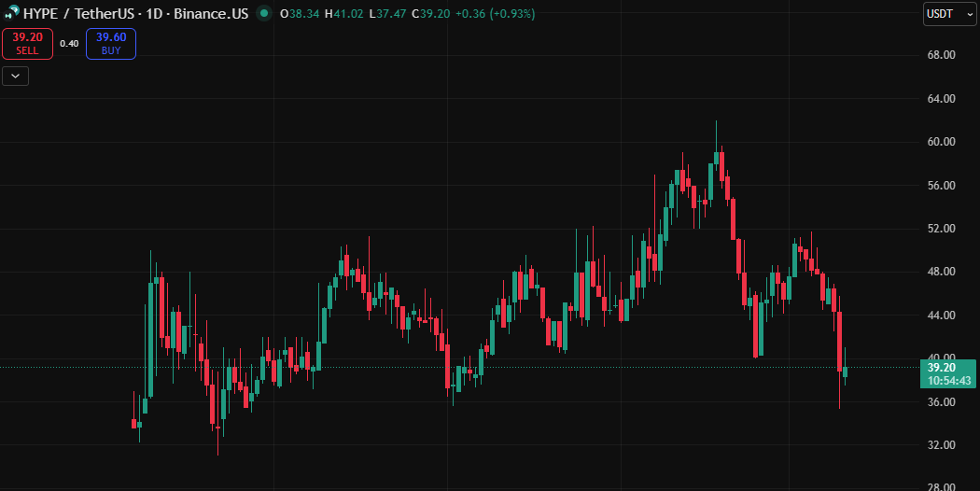This screenshot has width=980, height=491.
Task: Click the 0.40 spread value
Action: 69,43
